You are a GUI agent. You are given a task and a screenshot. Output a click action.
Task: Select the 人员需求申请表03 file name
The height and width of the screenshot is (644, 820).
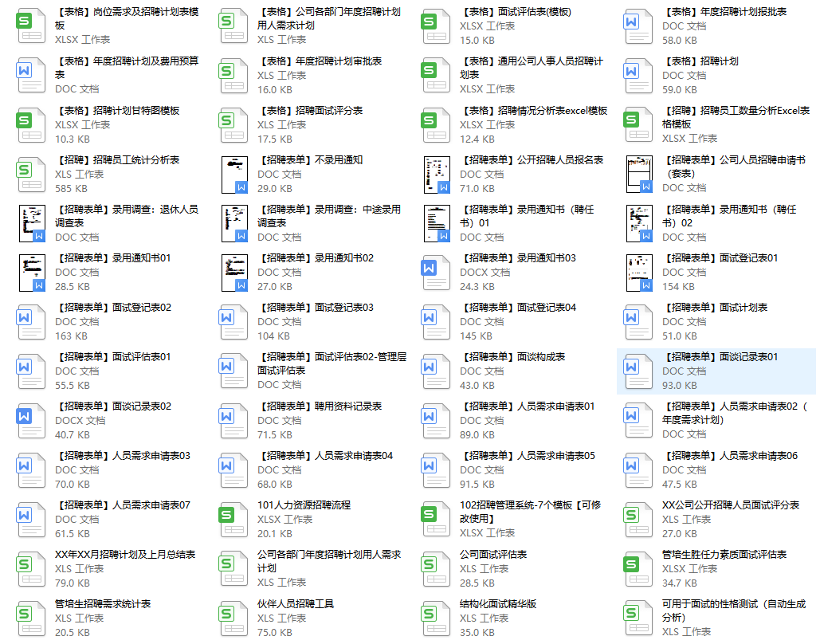coord(123,456)
